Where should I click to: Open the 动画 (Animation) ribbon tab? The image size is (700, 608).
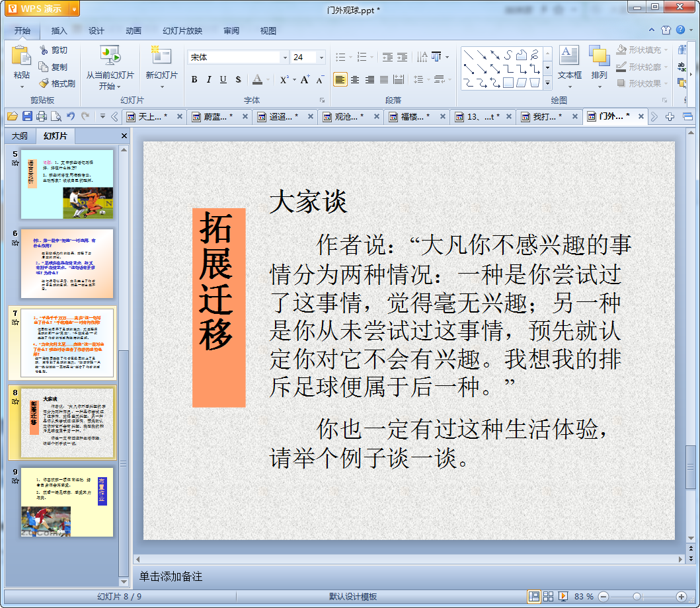coord(133,31)
